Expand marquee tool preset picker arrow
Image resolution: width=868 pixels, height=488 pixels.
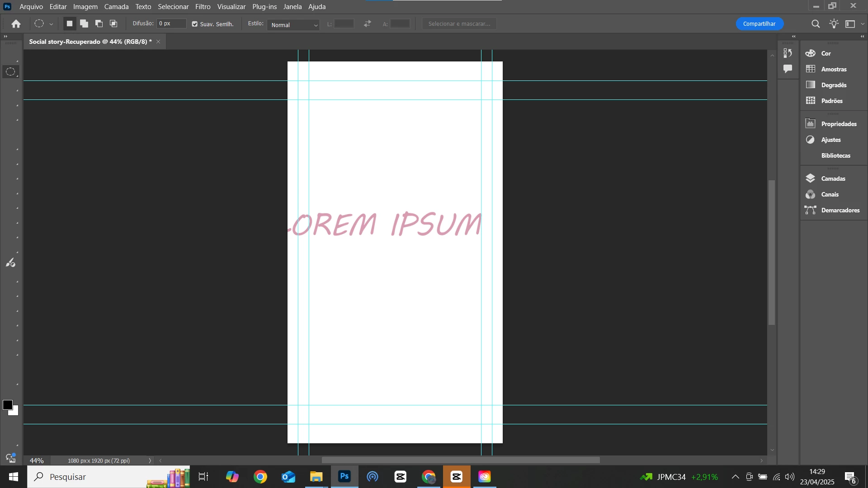pyautogui.click(x=51, y=24)
